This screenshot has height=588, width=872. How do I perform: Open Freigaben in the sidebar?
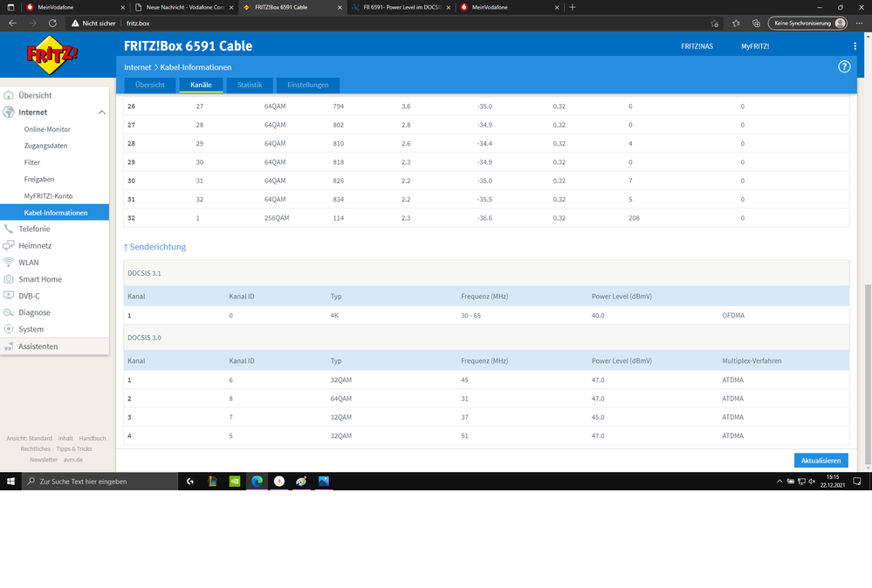[39, 179]
